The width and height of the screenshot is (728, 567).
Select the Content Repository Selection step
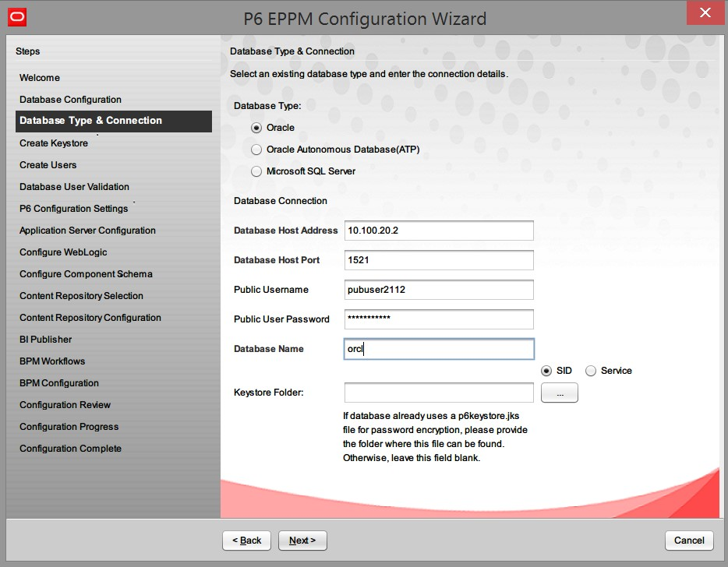(x=81, y=295)
